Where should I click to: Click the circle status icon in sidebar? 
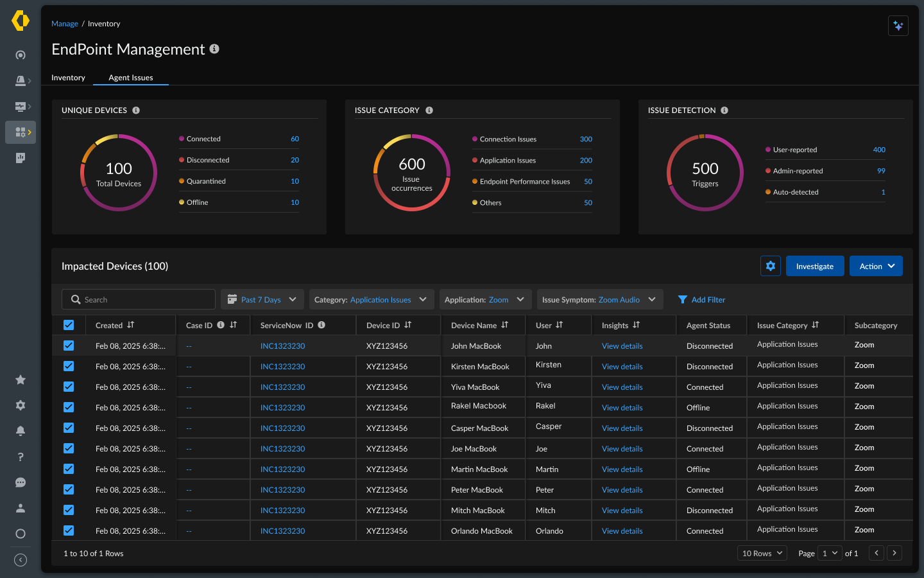coord(21,534)
